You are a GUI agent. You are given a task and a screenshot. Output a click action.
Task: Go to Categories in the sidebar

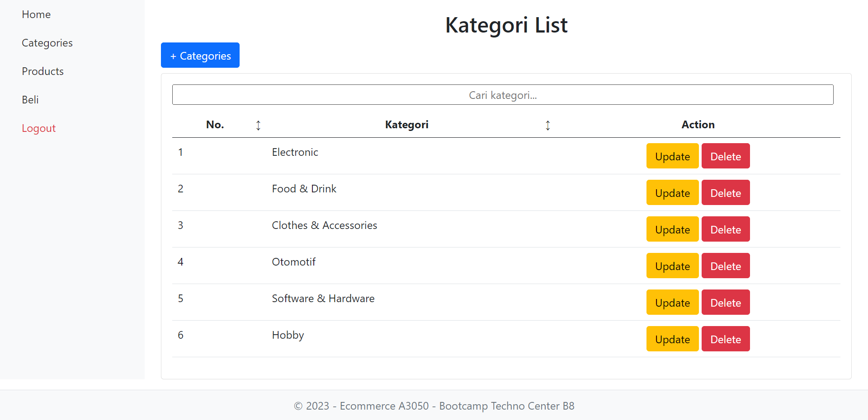point(47,43)
